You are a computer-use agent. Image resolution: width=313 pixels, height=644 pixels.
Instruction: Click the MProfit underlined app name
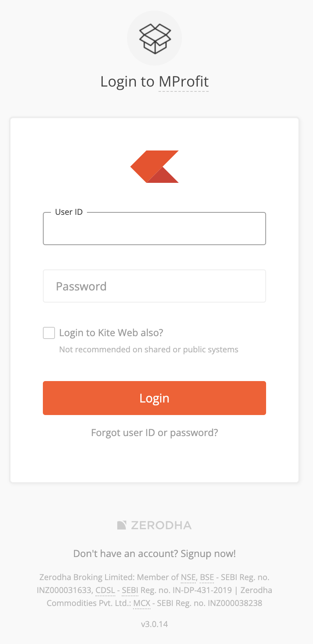[x=184, y=82]
